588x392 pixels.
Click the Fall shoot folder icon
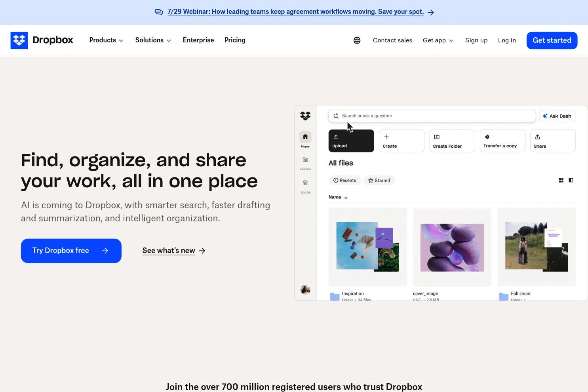[x=504, y=297]
